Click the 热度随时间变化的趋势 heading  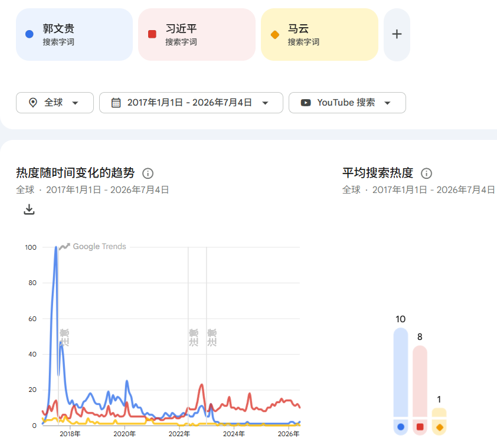[76, 173]
